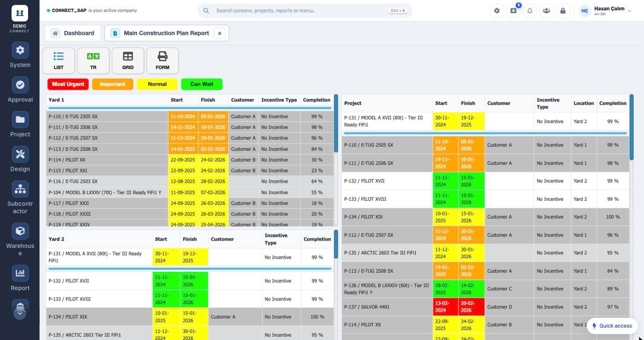Switch to the Dashboard tab
This screenshot has width=644, height=340.
73,33
